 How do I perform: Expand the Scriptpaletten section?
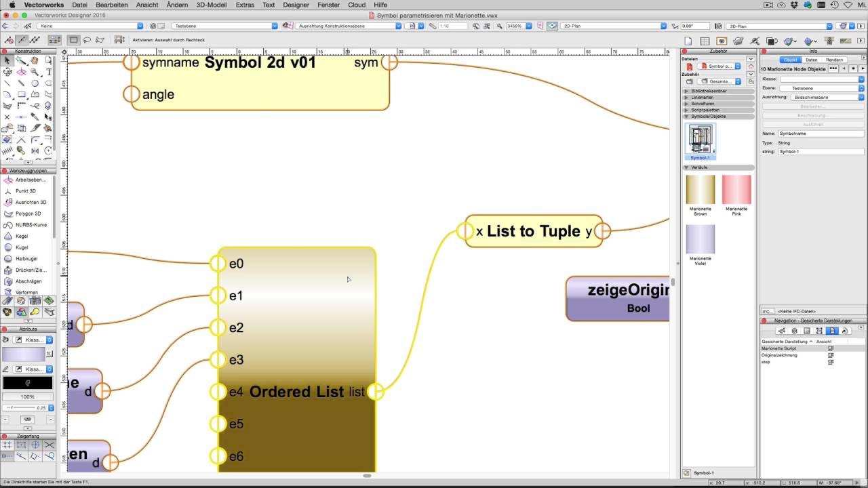(717, 110)
